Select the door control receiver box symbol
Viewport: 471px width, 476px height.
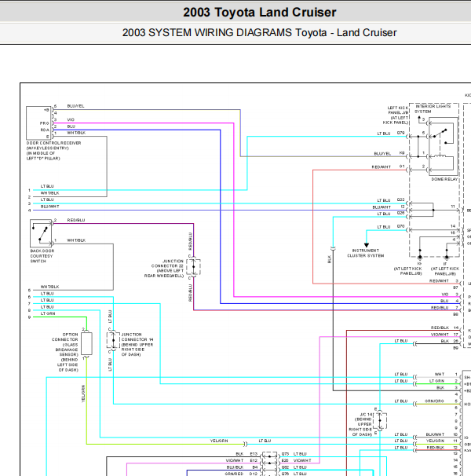[38, 123]
